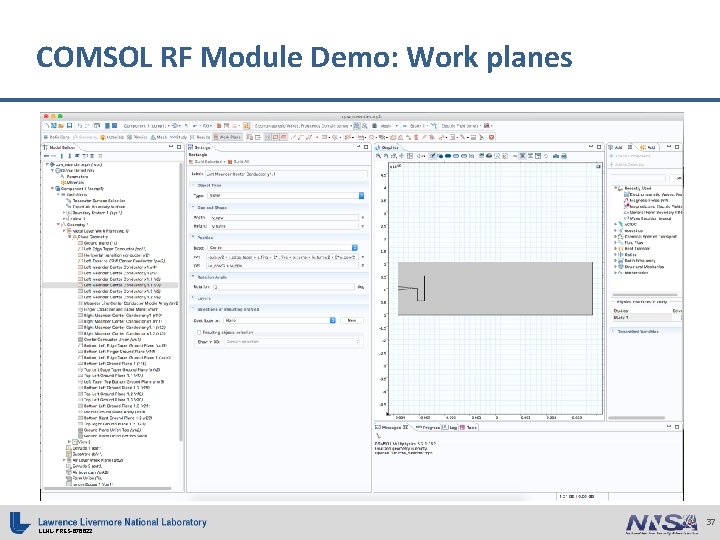Click the Move Up arrow in Model Builder toolbar
This screenshot has height=540, width=720.
(x=62, y=156)
